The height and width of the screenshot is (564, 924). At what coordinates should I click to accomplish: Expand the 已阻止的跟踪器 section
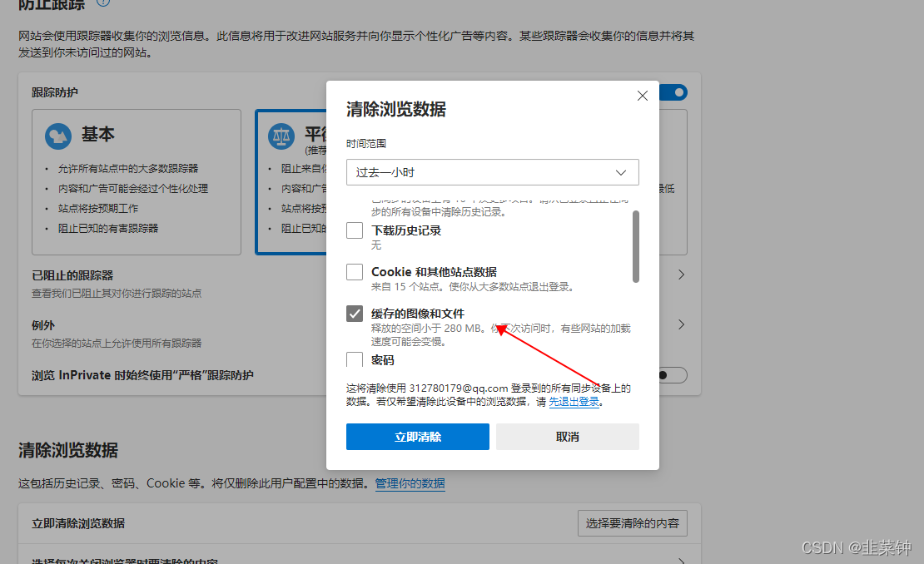[x=680, y=274]
